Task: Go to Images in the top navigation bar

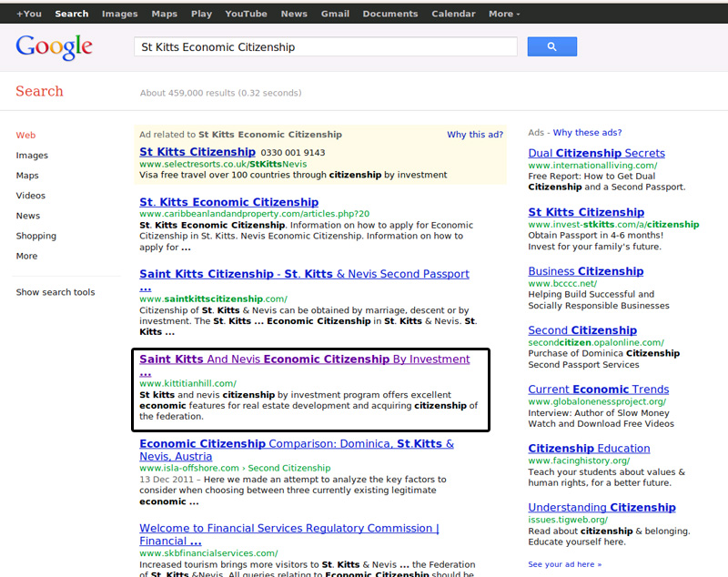Action: (x=120, y=14)
